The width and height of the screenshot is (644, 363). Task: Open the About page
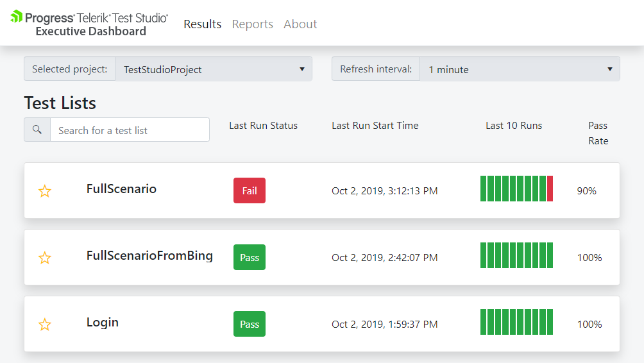tap(300, 24)
